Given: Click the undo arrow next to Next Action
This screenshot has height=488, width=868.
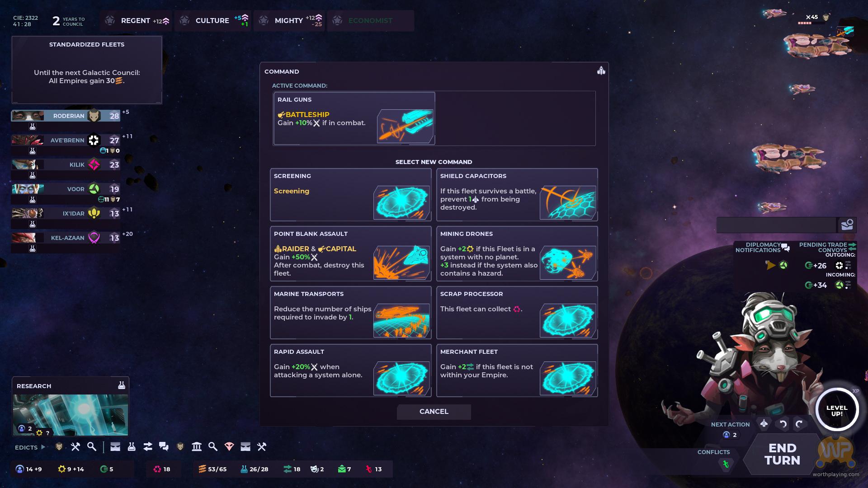Looking at the screenshot, I should tap(783, 424).
